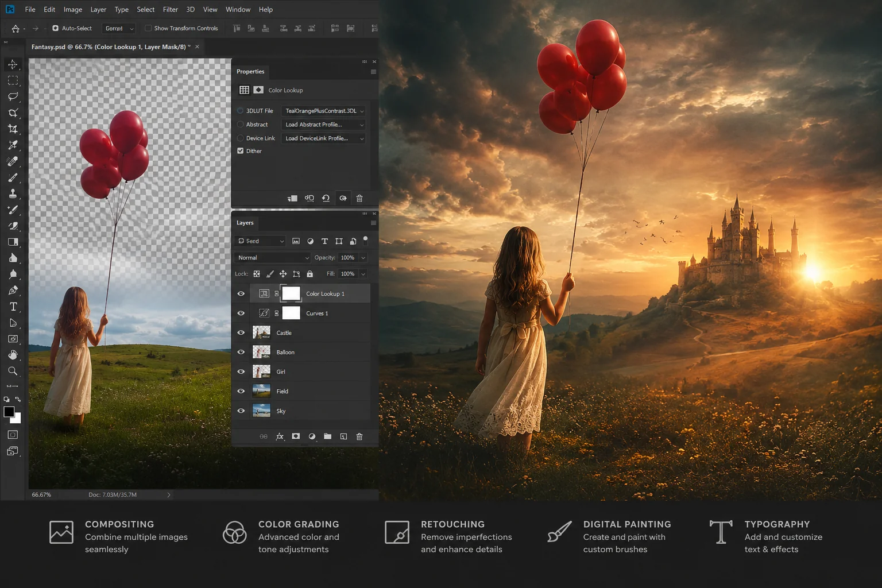Select the Type tool in the toolbar
This screenshot has width=882, height=588.
[13, 307]
